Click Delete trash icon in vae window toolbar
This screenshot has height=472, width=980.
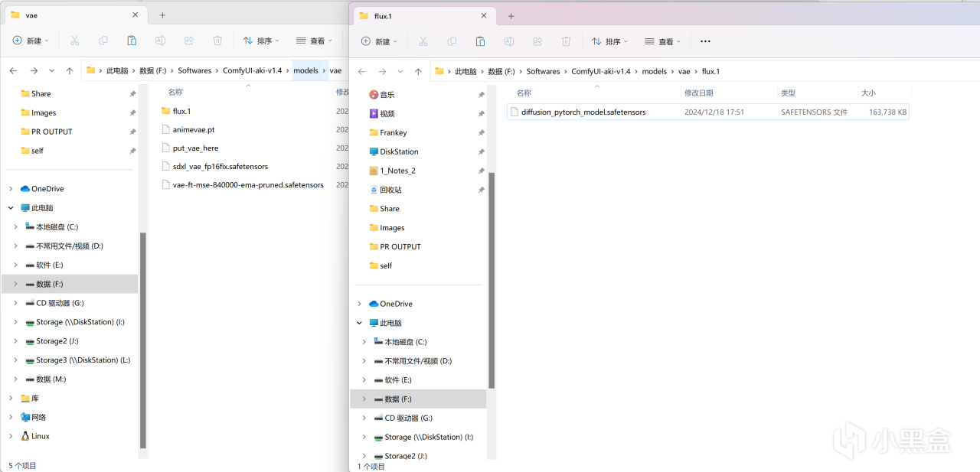point(217,41)
